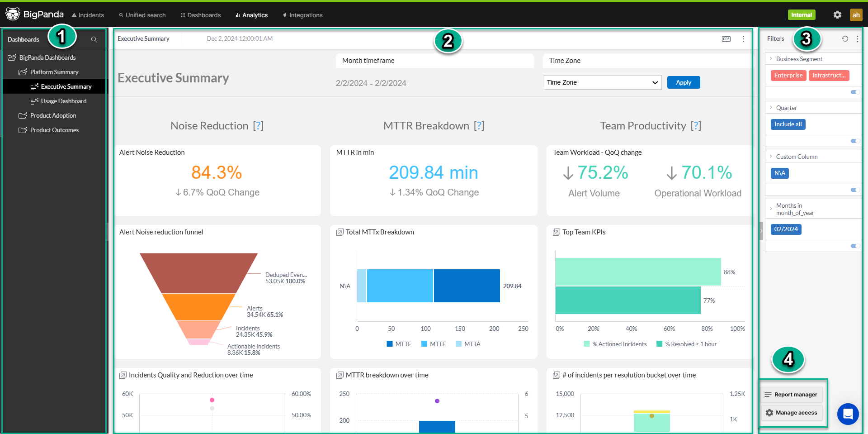Open the MTTR Breakdown help icon
The image size is (868, 434).
479,126
